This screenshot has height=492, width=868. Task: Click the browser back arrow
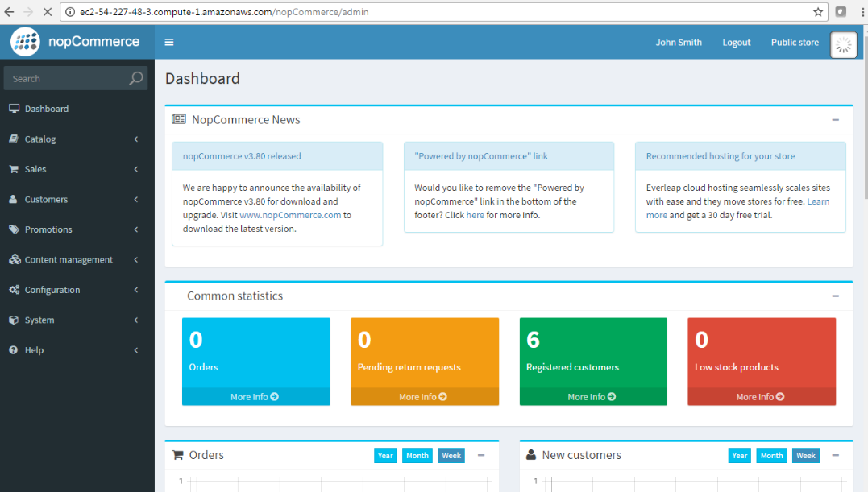pos(10,11)
